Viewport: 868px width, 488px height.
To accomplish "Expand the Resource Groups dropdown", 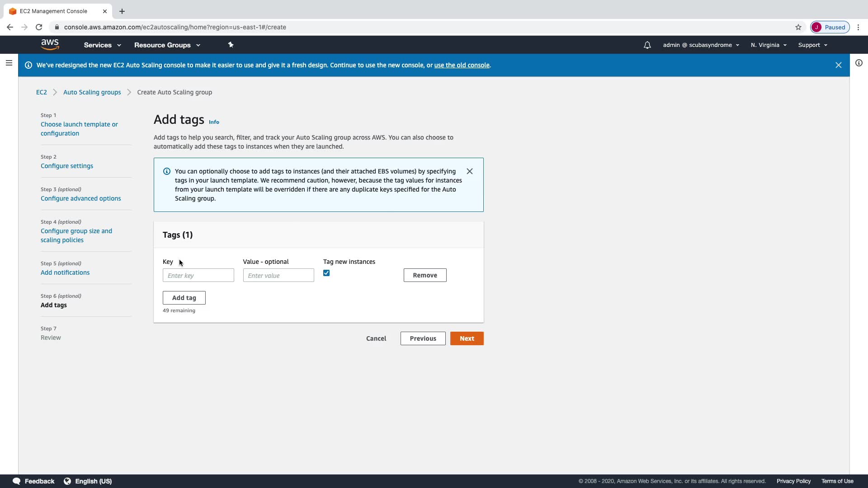I will click(x=167, y=45).
